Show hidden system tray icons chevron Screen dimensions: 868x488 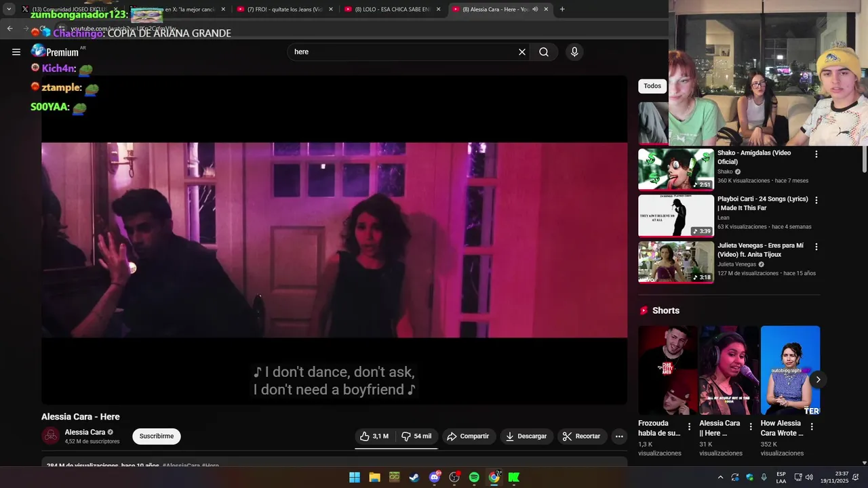720,477
